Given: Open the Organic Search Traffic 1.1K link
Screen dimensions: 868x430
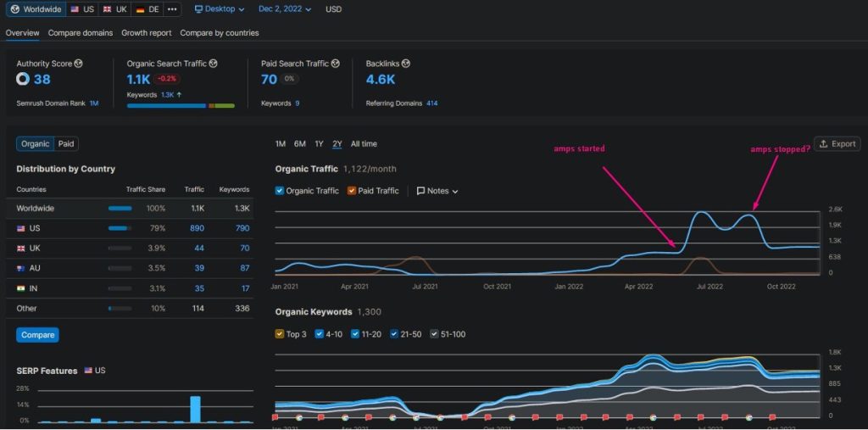Looking at the screenshot, I should point(138,79).
